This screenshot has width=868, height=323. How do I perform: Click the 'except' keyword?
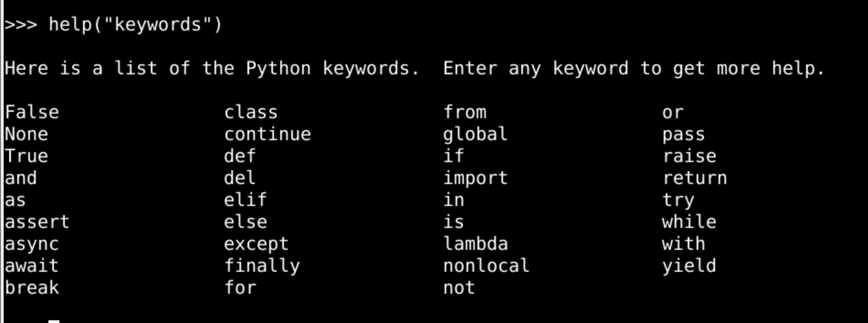coord(256,244)
